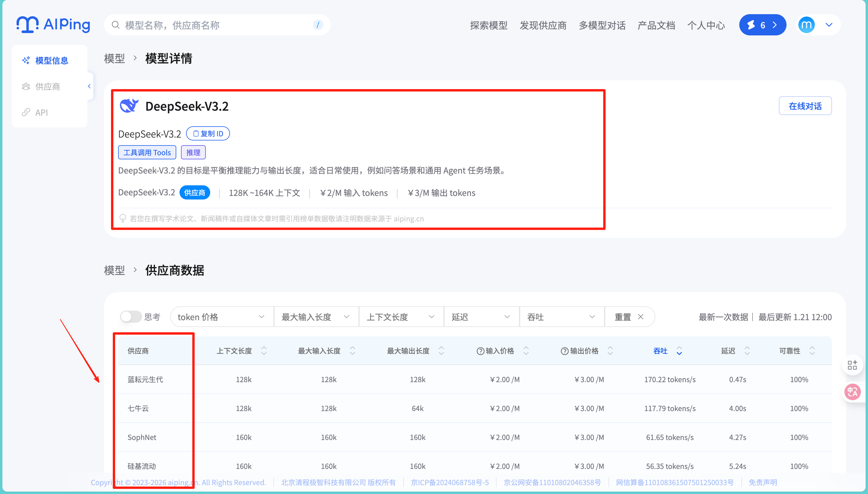
Task: Open the token 价格 dropdown
Action: pos(221,317)
